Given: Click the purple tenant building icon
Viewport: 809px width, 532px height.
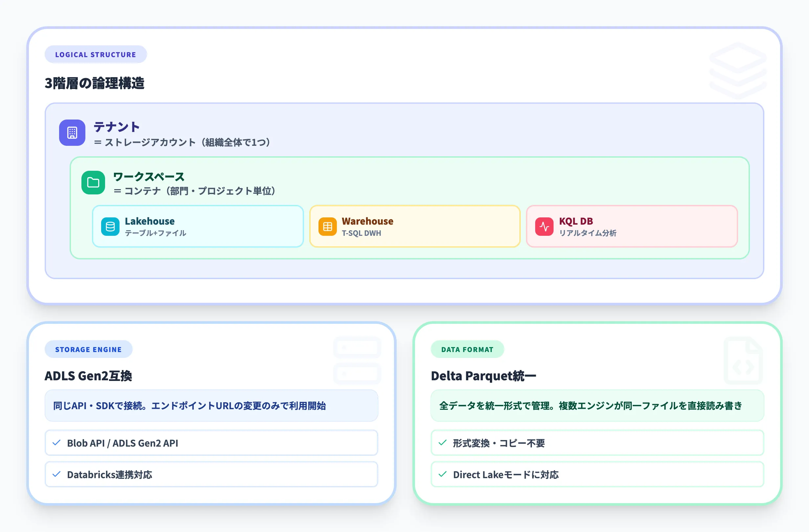Looking at the screenshot, I should click(72, 133).
